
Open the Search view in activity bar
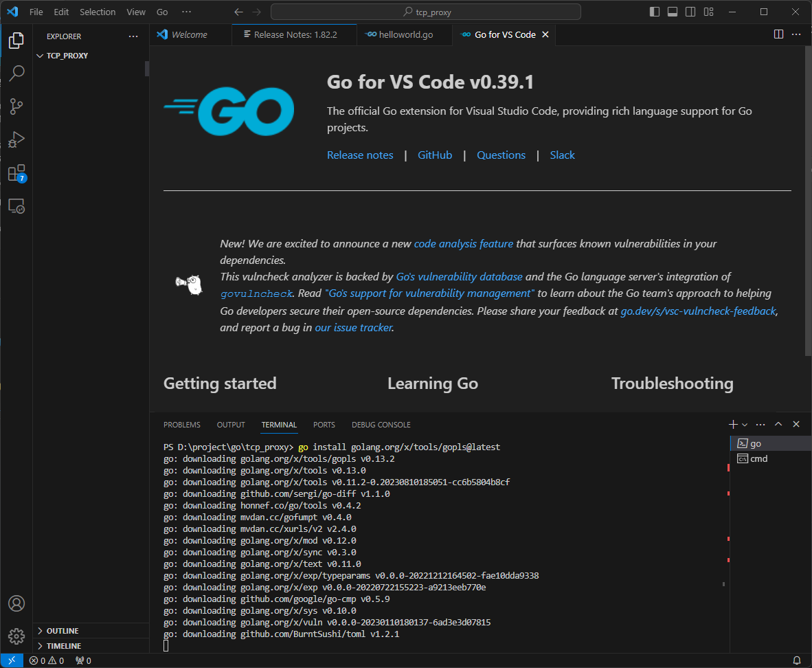[x=16, y=74]
